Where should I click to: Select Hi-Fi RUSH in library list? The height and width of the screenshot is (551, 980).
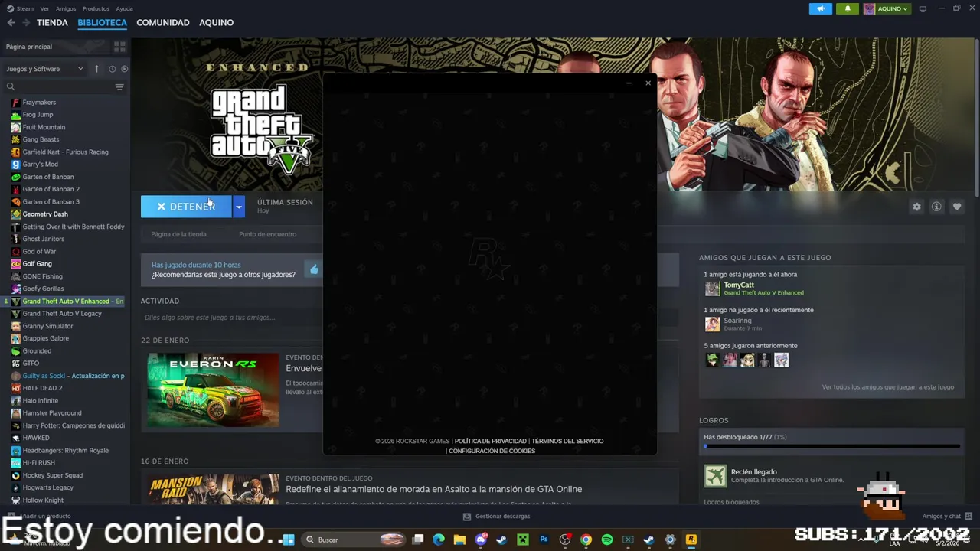38,463
